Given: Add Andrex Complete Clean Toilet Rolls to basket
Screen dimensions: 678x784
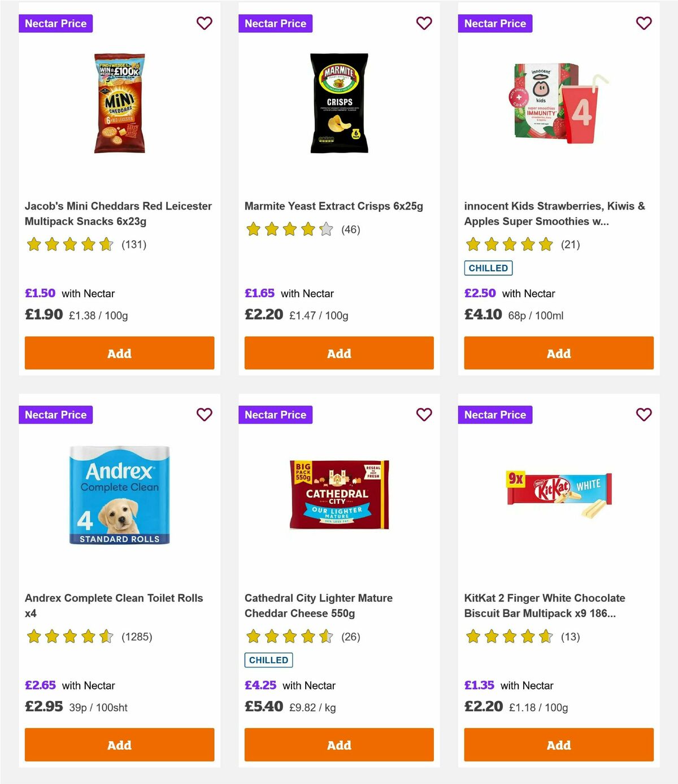Looking at the screenshot, I should [x=119, y=744].
